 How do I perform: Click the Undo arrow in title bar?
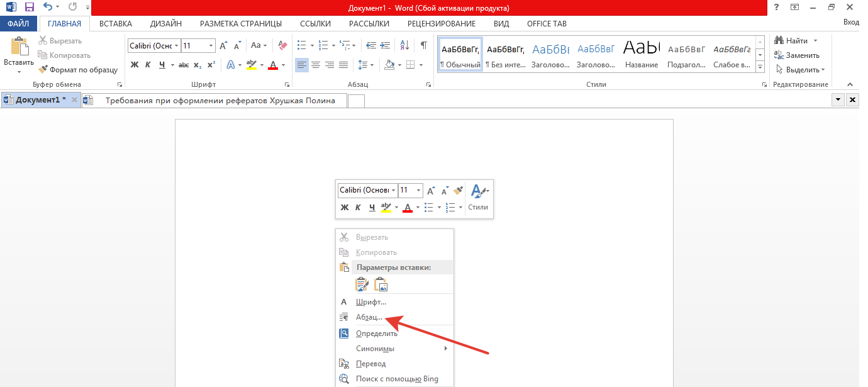[48, 8]
